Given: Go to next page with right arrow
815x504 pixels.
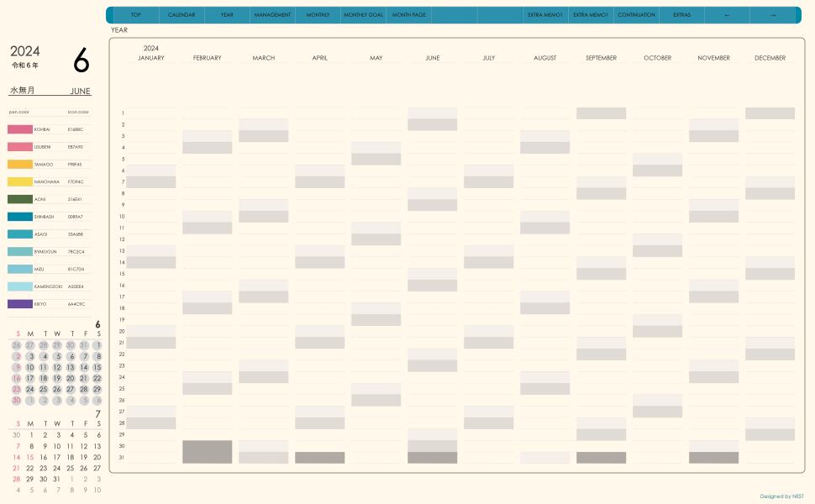Looking at the screenshot, I should tap(772, 15).
